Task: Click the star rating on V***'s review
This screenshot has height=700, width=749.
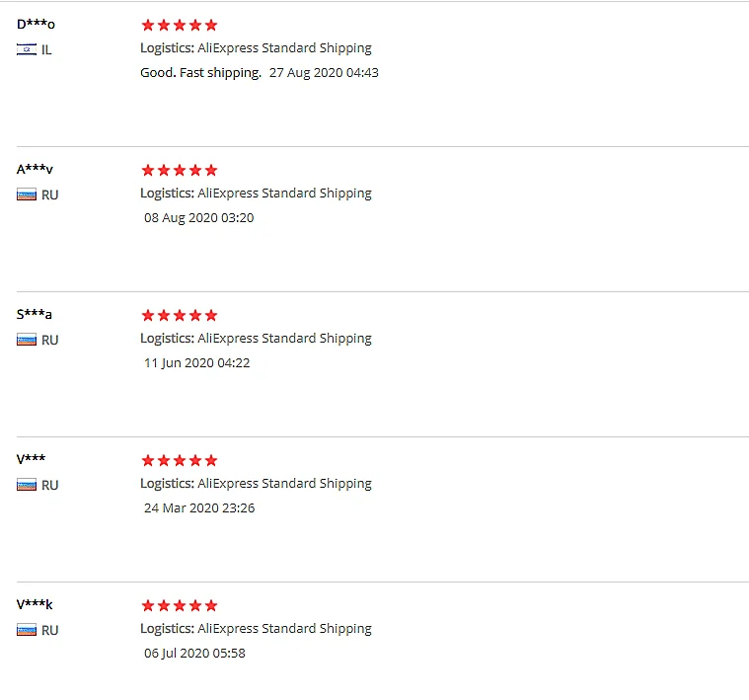Action: tap(179, 460)
